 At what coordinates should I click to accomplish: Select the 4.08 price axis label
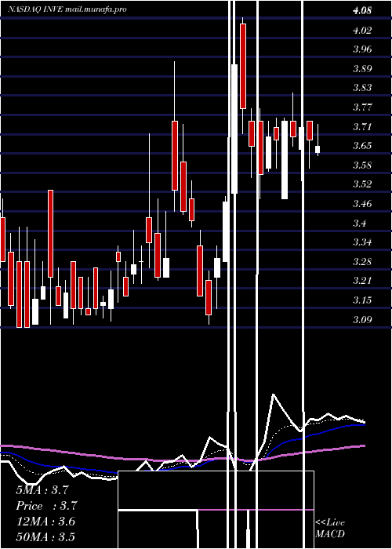click(362, 10)
